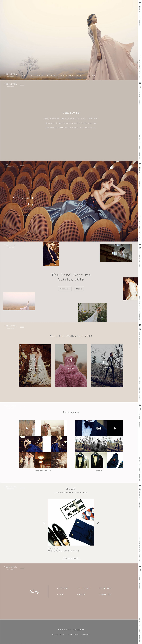Open the BLOG nav item
The image size is (142, 644).
click(x=80, y=75)
